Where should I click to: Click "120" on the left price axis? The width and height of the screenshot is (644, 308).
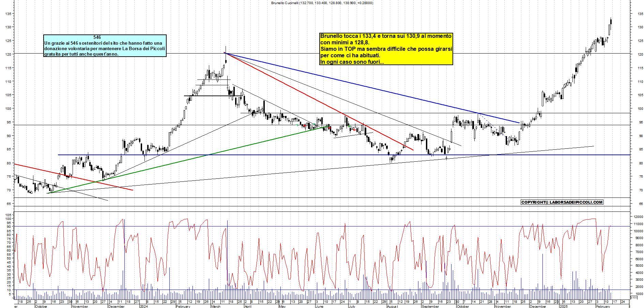[x=8, y=54]
